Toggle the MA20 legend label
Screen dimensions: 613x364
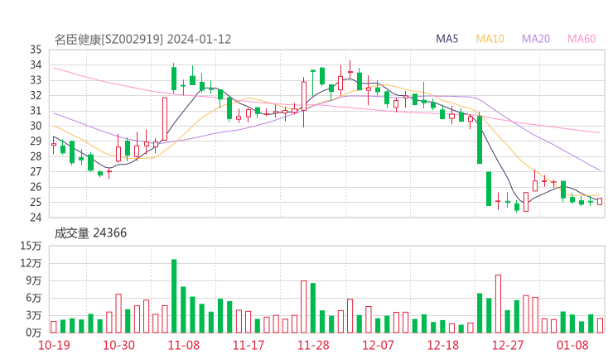tap(536, 39)
